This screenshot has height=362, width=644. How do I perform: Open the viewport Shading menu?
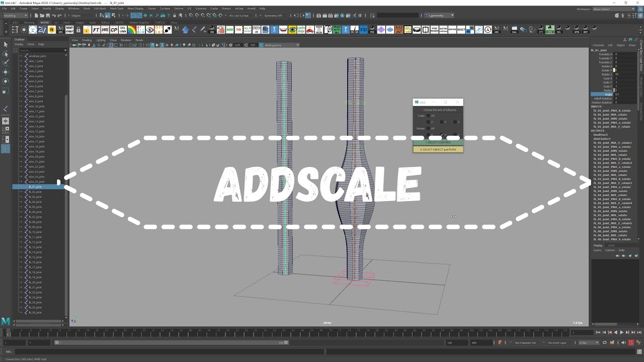(87, 40)
